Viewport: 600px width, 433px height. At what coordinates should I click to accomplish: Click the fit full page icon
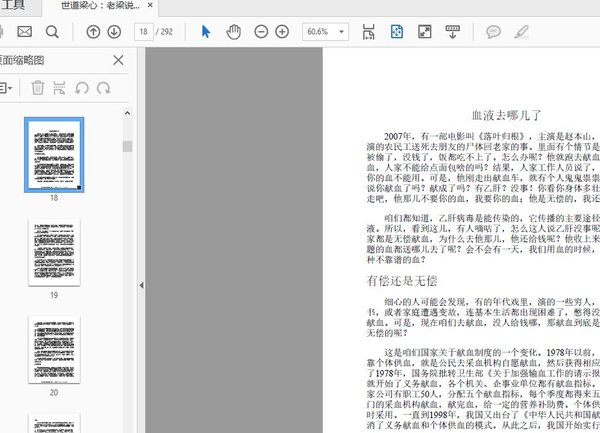click(397, 32)
